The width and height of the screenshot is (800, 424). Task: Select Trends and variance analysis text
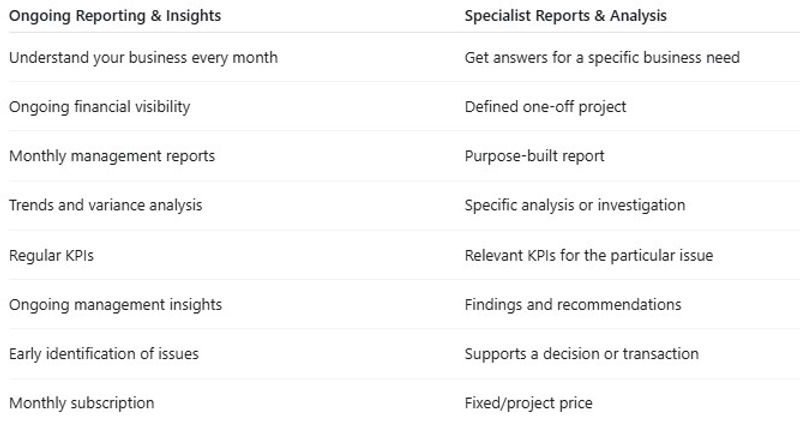(x=106, y=205)
